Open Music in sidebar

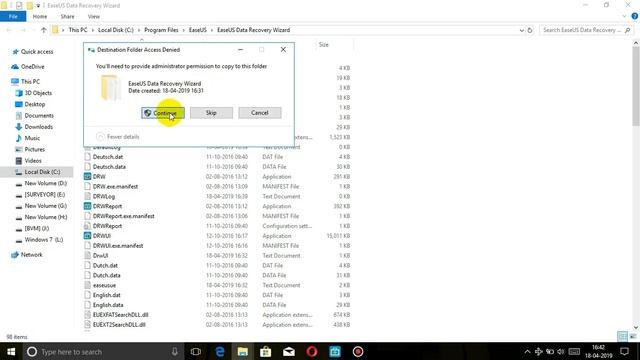(x=28, y=138)
